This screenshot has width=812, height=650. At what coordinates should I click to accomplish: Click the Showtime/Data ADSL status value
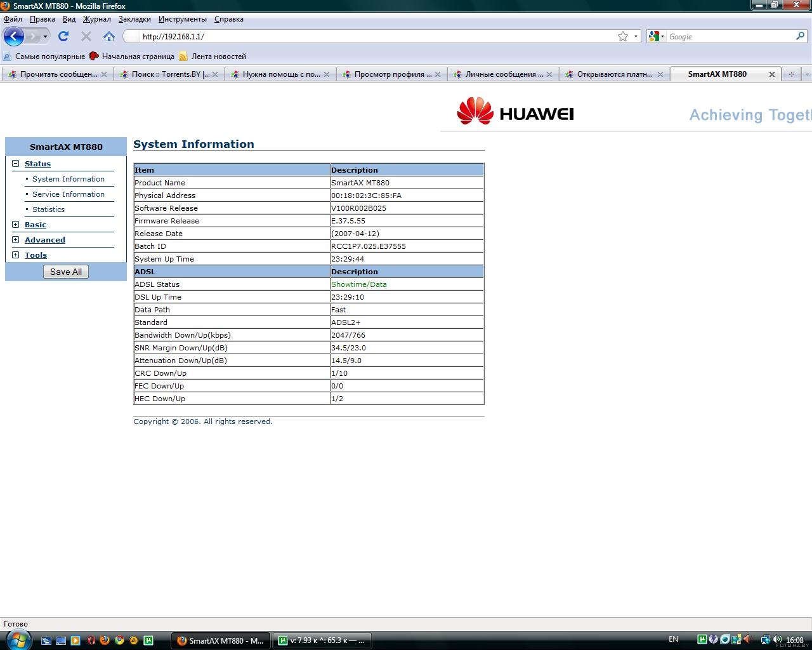(359, 284)
